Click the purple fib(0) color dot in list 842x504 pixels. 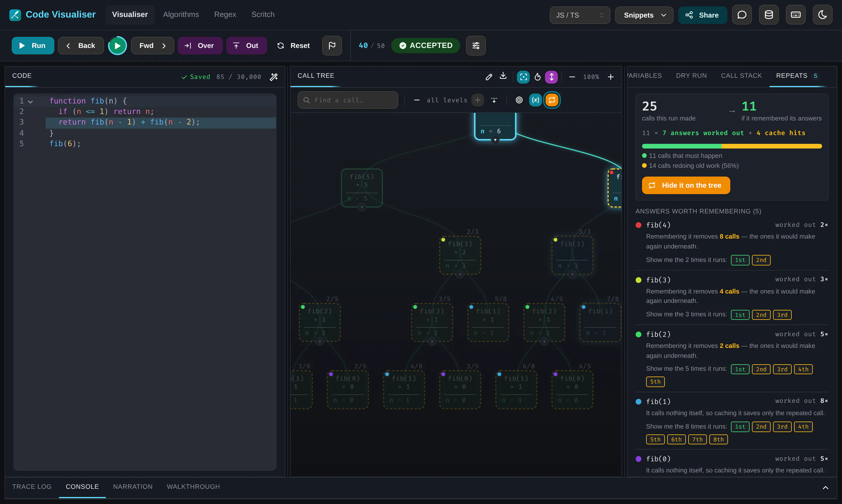tap(638, 459)
